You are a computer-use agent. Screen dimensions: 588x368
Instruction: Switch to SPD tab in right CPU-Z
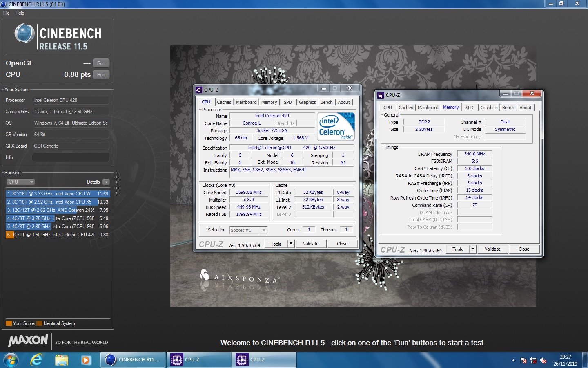[x=470, y=108]
